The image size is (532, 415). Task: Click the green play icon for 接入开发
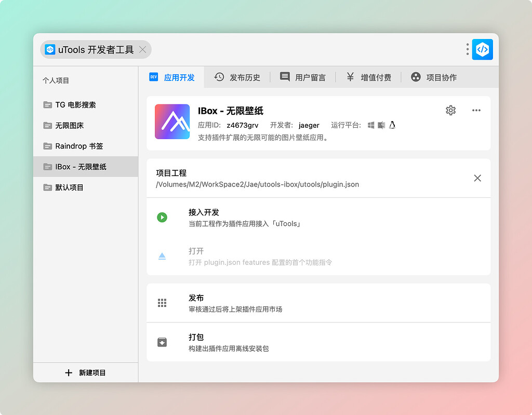(162, 217)
